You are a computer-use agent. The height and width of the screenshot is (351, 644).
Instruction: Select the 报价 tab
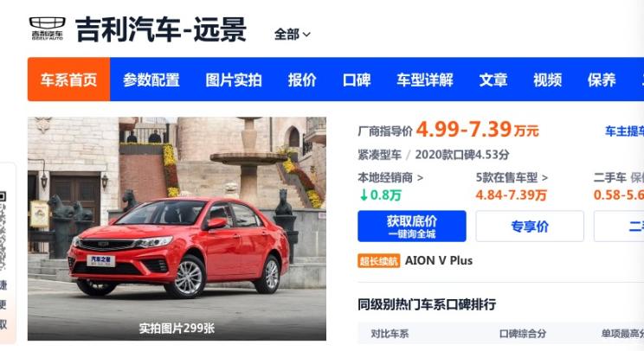[x=302, y=80]
